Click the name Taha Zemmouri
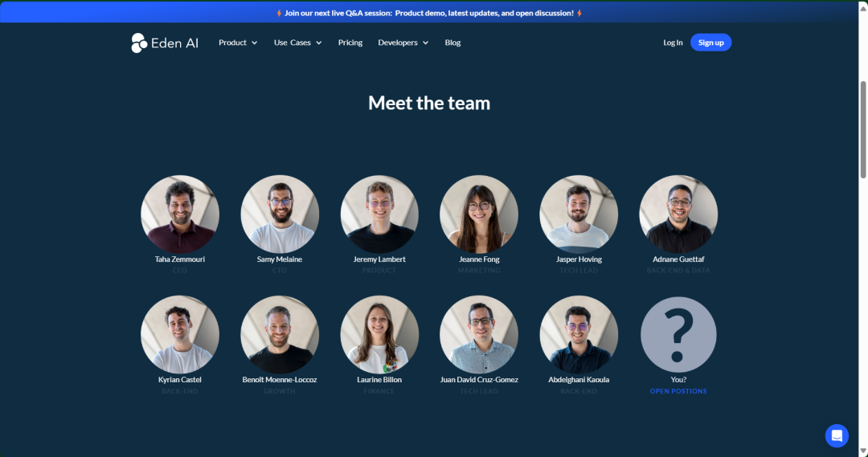 (180, 259)
